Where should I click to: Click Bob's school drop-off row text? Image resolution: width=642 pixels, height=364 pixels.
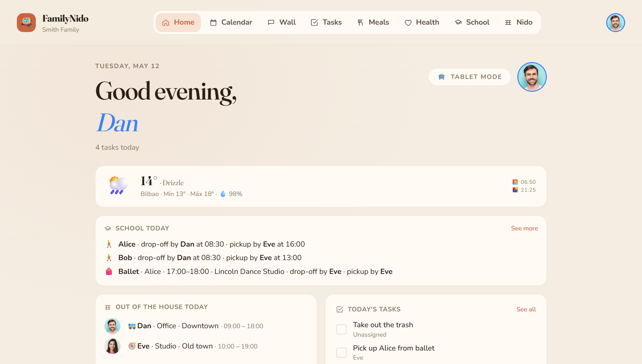pos(210,258)
